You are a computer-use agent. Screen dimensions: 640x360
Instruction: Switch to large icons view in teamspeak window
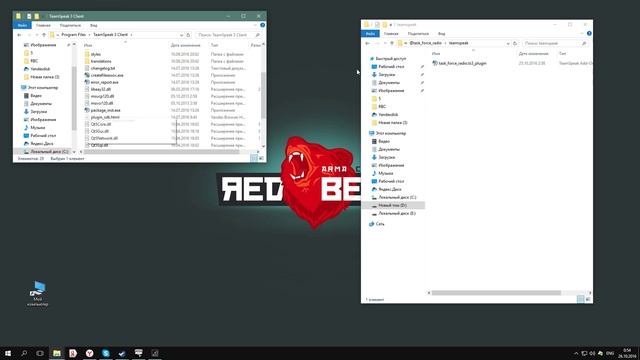pyautogui.click(x=588, y=300)
